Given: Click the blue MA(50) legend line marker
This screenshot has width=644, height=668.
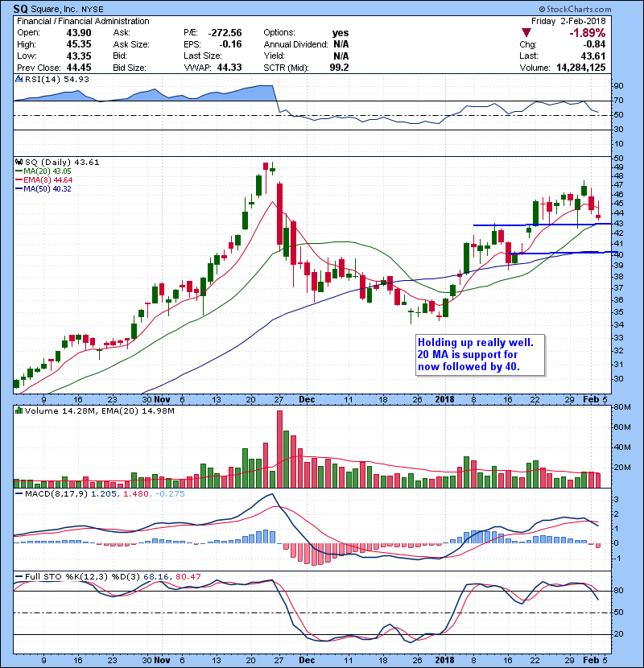Looking at the screenshot, I should point(19,188).
